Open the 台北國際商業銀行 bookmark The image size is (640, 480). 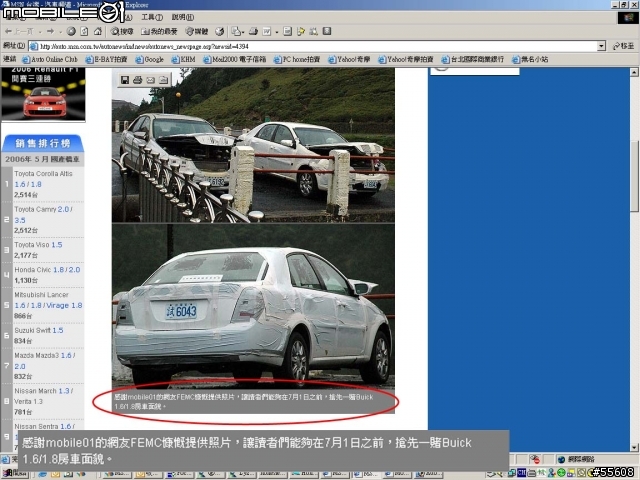[x=473, y=60]
